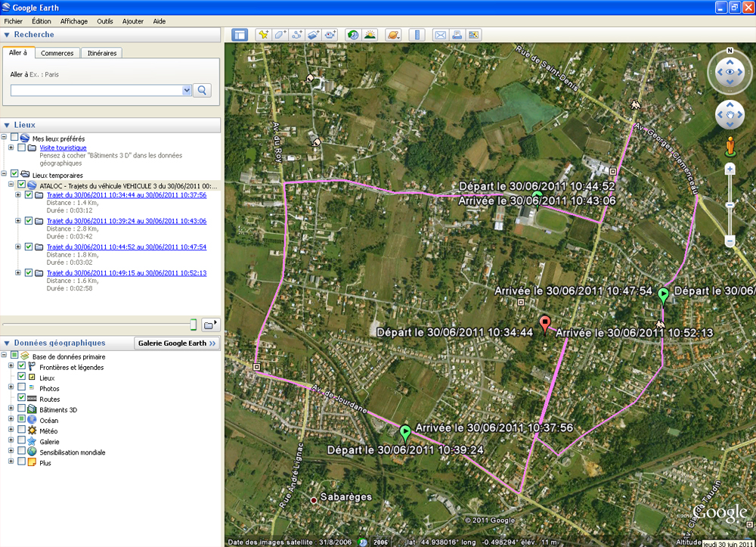Expand the Océan layer node
This screenshot has width=756, height=547.
point(11,418)
